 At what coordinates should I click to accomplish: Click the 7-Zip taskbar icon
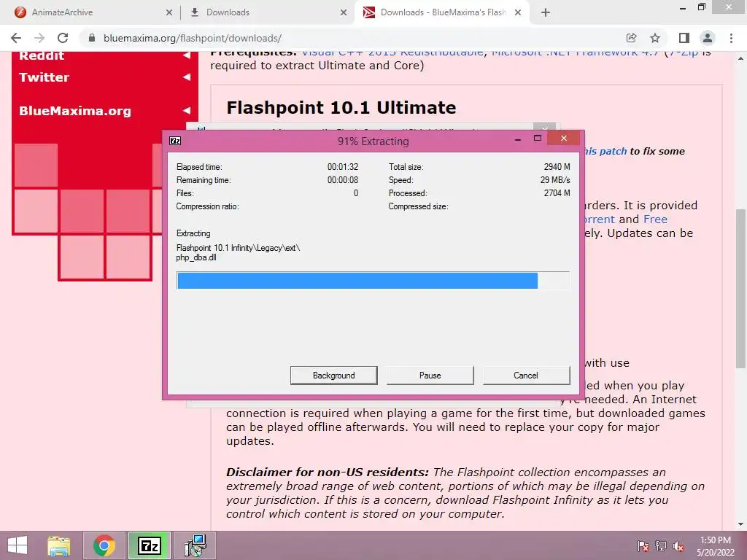click(x=149, y=545)
